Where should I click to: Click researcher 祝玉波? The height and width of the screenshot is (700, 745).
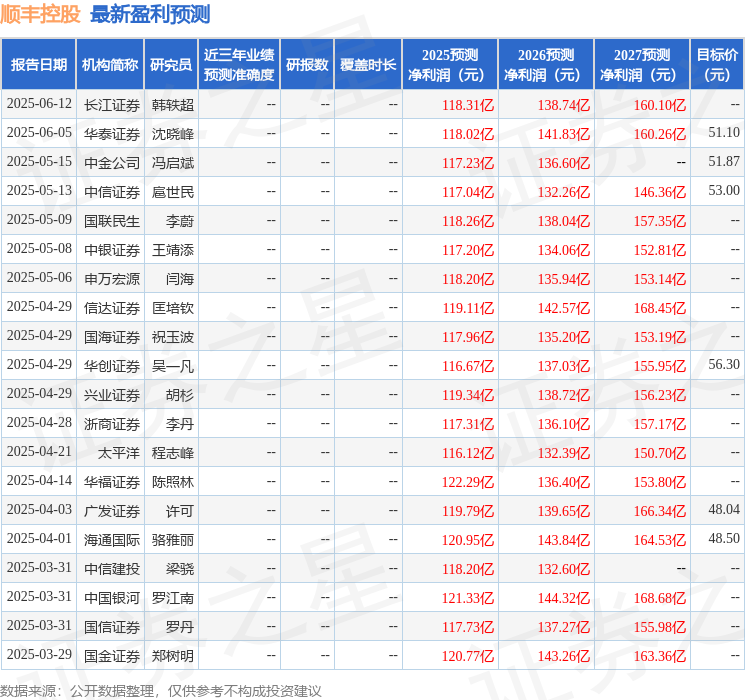coord(173,337)
